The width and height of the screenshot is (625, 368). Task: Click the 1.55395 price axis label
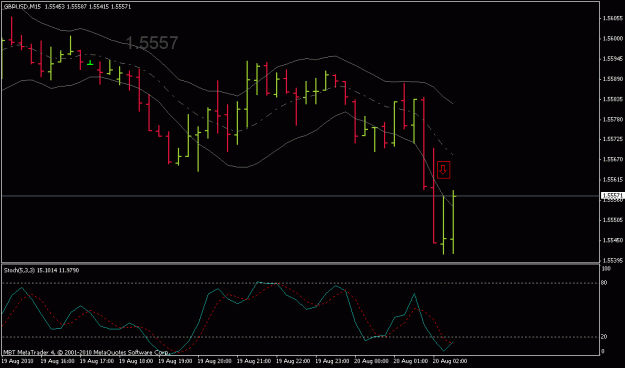coord(613,260)
